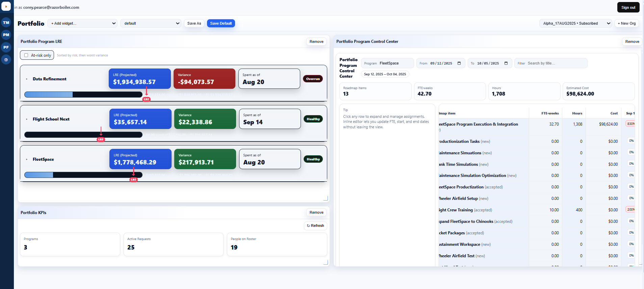
Task: Open the default layout dropdown
Action: [151, 23]
